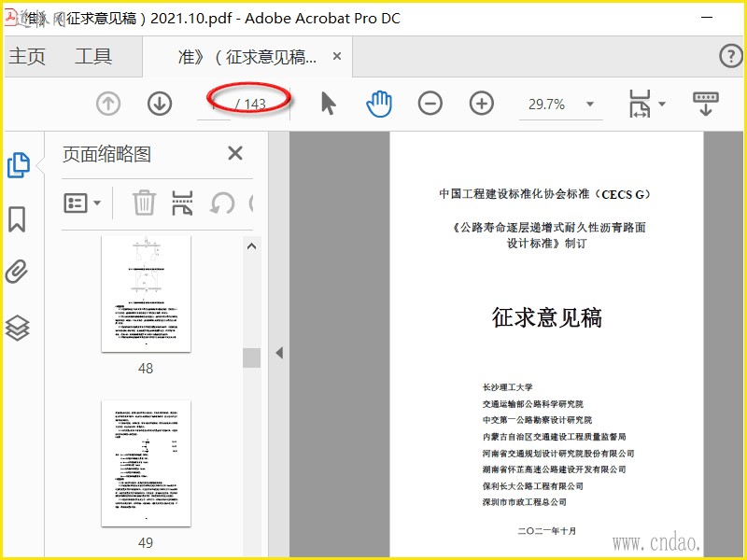The width and height of the screenshot is (747, 560).
Task: Minimize the Acrobat window
Action: coord(707,18)
